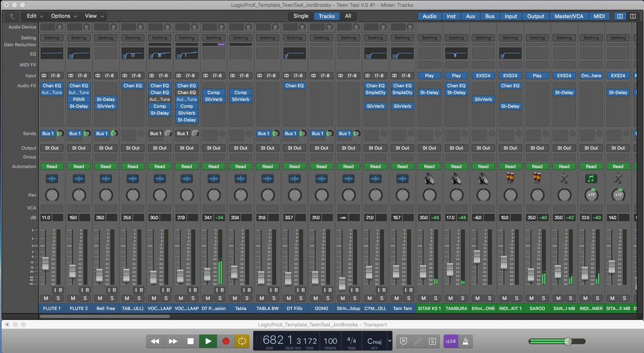Viewport: 644px width, 353px height.
Task: Toggle the Bus channel filter button
Action: pyautogui.click(x=490, y=16)
